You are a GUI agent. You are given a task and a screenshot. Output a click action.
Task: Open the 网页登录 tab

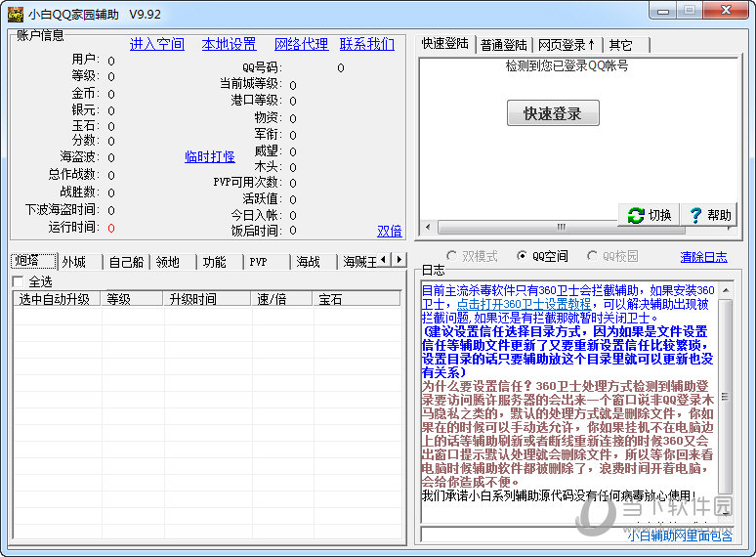[x=567, y=45]
